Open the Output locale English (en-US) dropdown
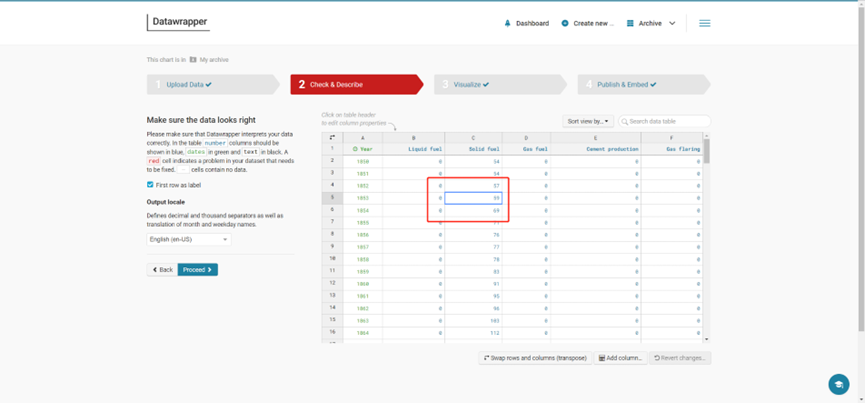This screenshot has width=865, height=403. point(189,239)
